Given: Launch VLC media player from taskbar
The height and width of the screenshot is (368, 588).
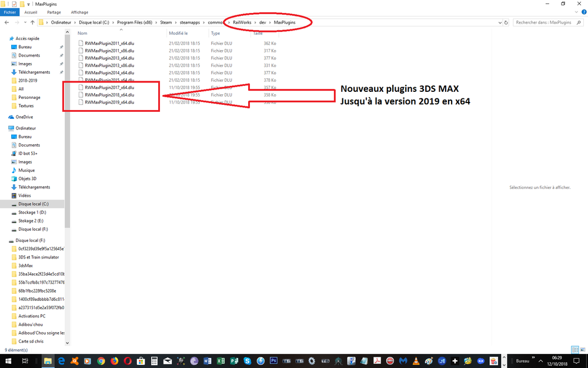Looking at the screenshot, I should (416, 362).
